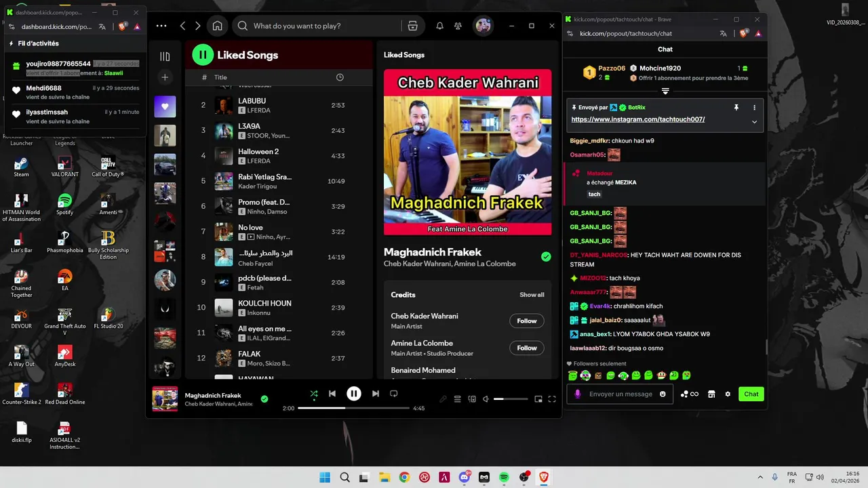868x488 pixels.
Task: Open emoji picker in message box
Action: 663,394
